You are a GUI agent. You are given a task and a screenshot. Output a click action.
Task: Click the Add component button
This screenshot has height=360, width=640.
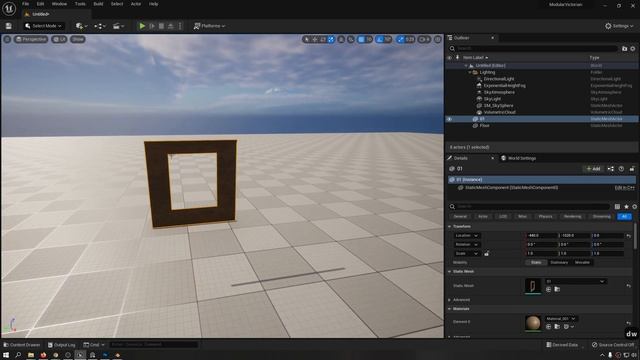pyautogui.click(x=593, y=169)
